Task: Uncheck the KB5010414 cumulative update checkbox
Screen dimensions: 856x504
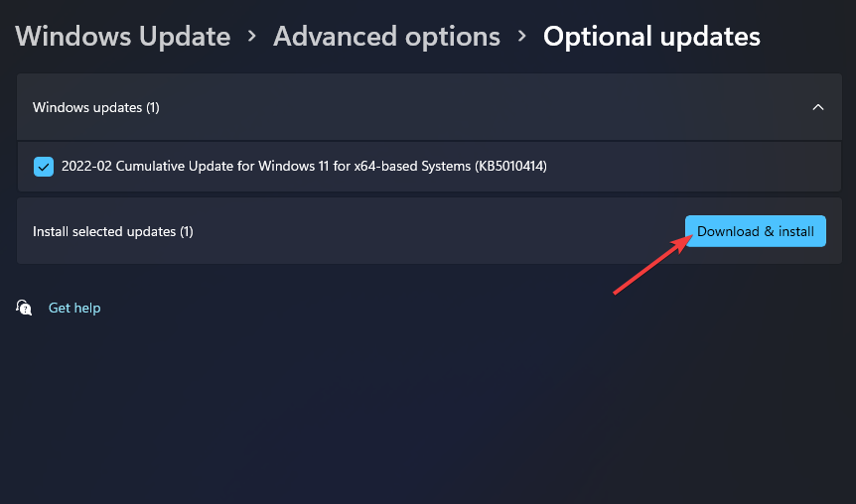Action: (x=44, y=167)
